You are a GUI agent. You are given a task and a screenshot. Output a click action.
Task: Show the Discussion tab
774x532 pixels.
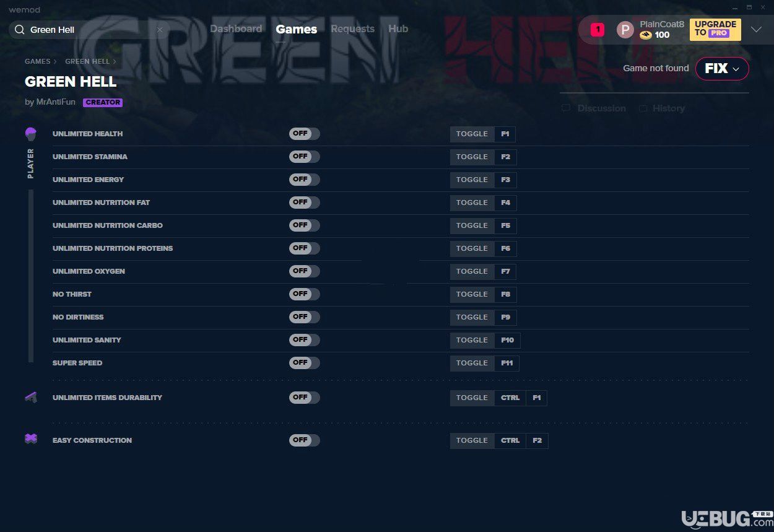pyautogui.click(x=594, y=108)
